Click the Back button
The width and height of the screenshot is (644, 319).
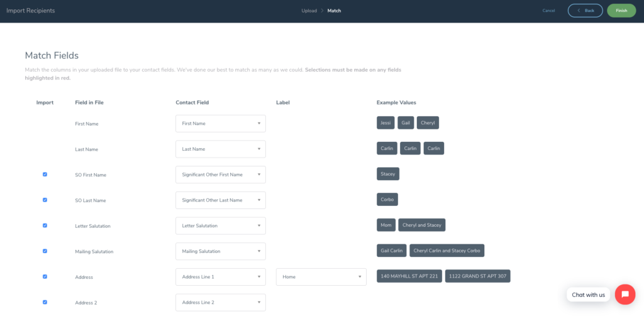point(586,11)
